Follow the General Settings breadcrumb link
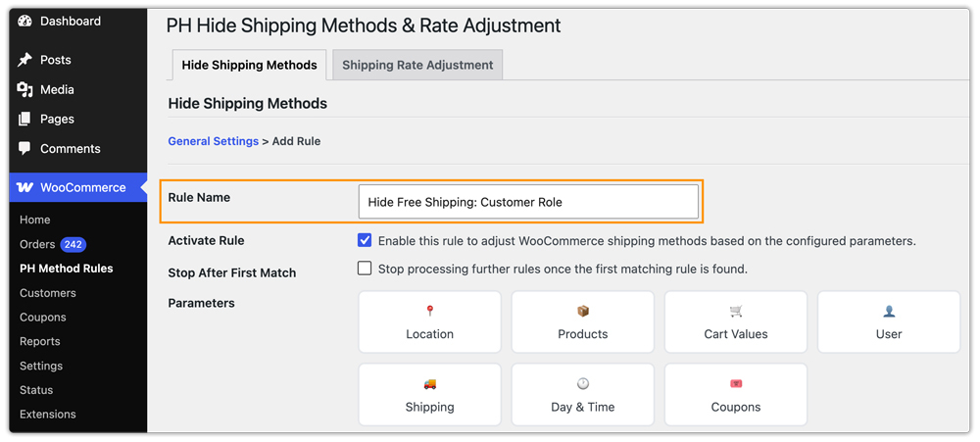The height and width of the screenshot is (442, 980). tap(213, 141)
